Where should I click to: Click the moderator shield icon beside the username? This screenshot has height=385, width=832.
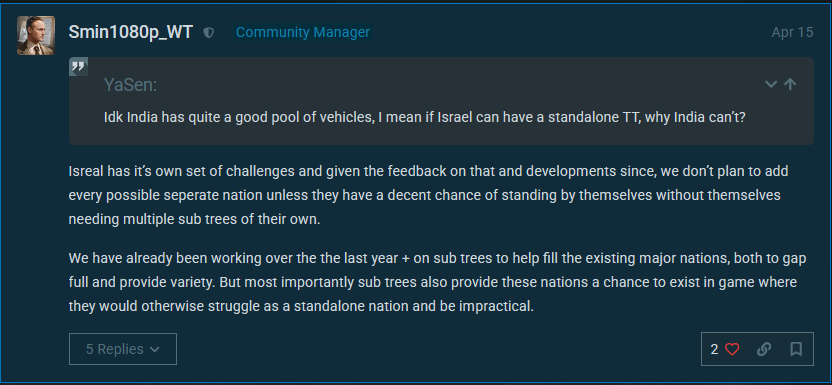click(209, 33)
